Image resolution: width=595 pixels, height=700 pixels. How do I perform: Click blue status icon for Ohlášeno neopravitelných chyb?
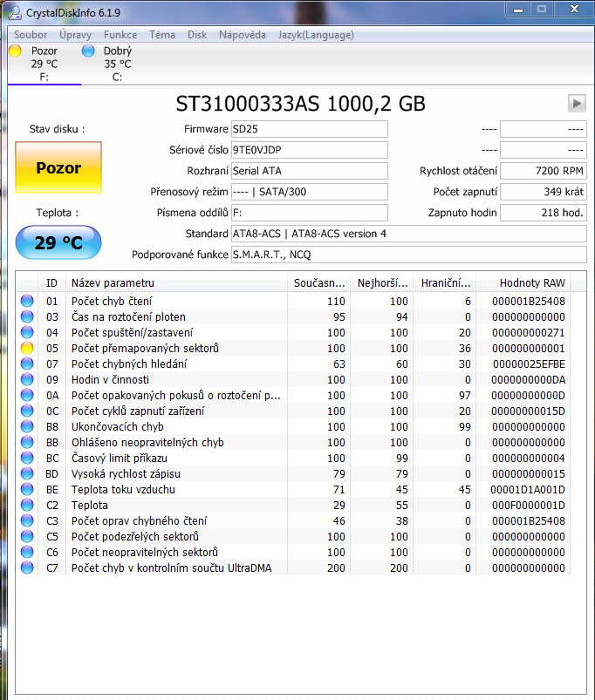[27, 442]
